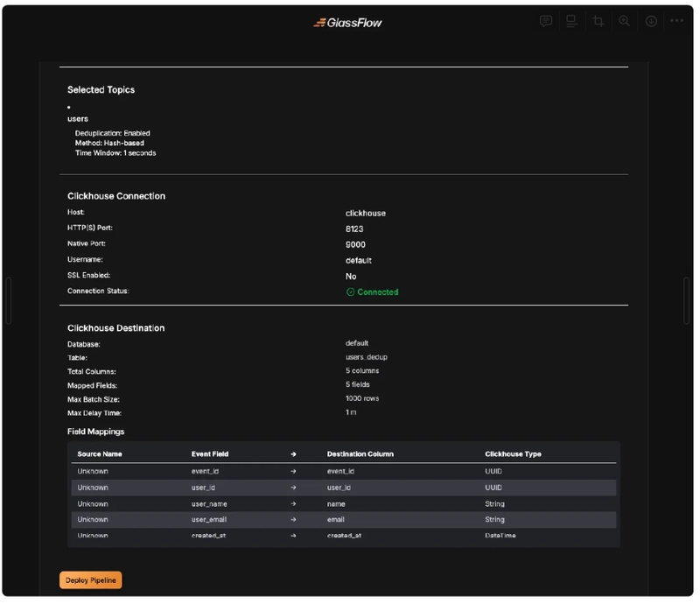Click the comment icon in the top toolbar
Viewport: 700px width, 604px height.
(x=545, y=21)
